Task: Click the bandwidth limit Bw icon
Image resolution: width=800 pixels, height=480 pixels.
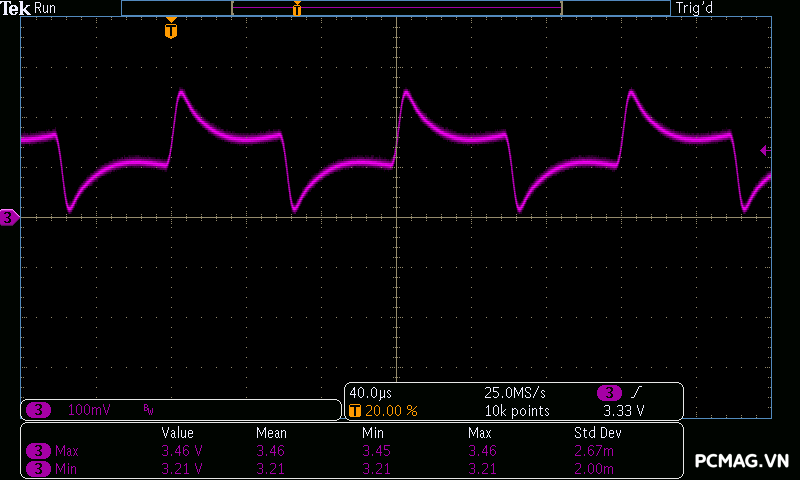Action: pyautogui.click(x=148, y=410)
